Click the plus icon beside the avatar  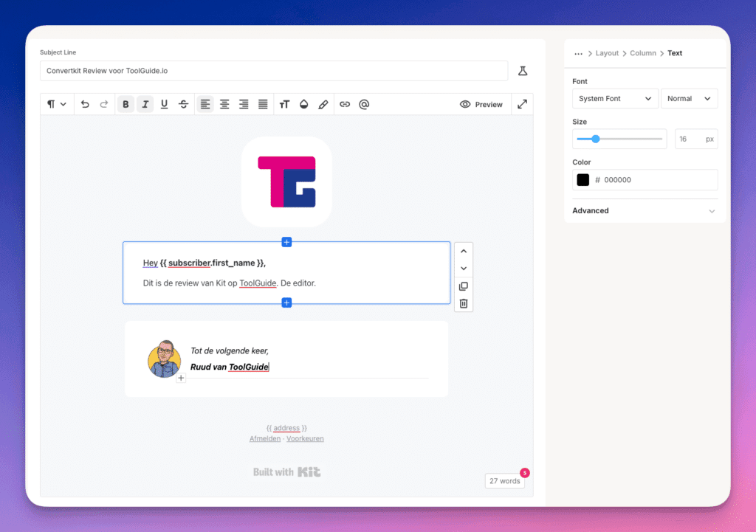coord(181,378)
